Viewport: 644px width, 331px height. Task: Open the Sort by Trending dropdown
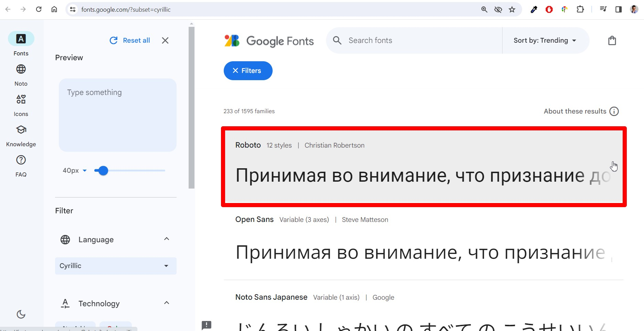pos(545,41)
